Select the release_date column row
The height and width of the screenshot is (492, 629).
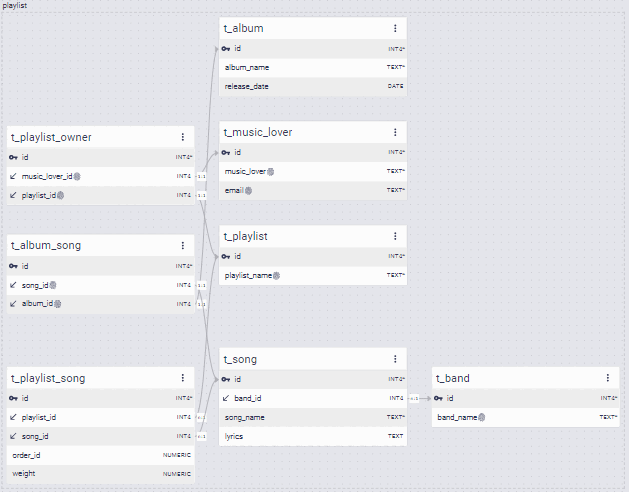[313, 86]
